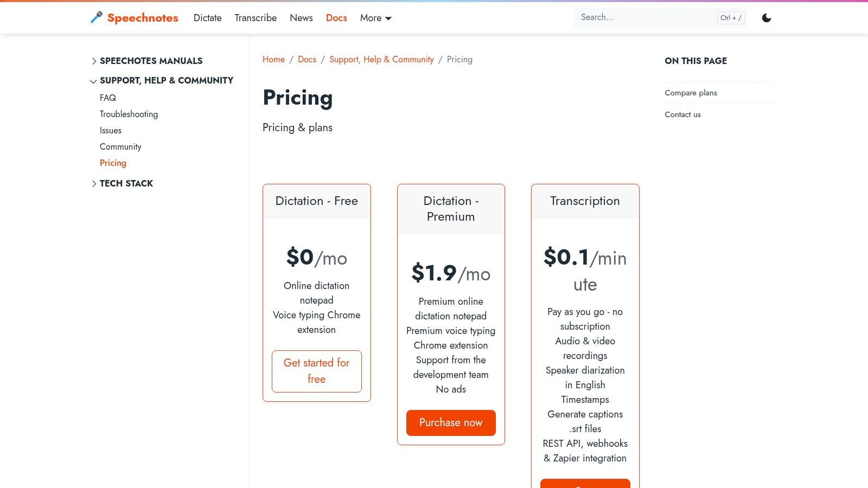Click the Get started for free button
868x488 pixels.
(x=316, y=371)
